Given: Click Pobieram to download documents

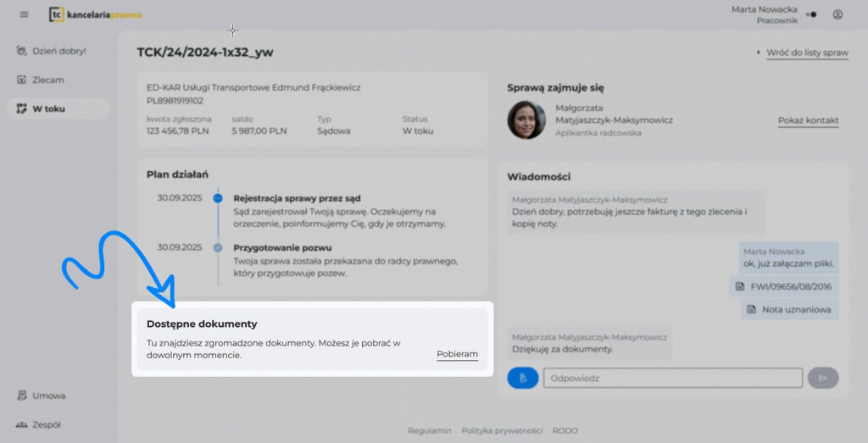Looking at the screenshot, I should [457, 354].
